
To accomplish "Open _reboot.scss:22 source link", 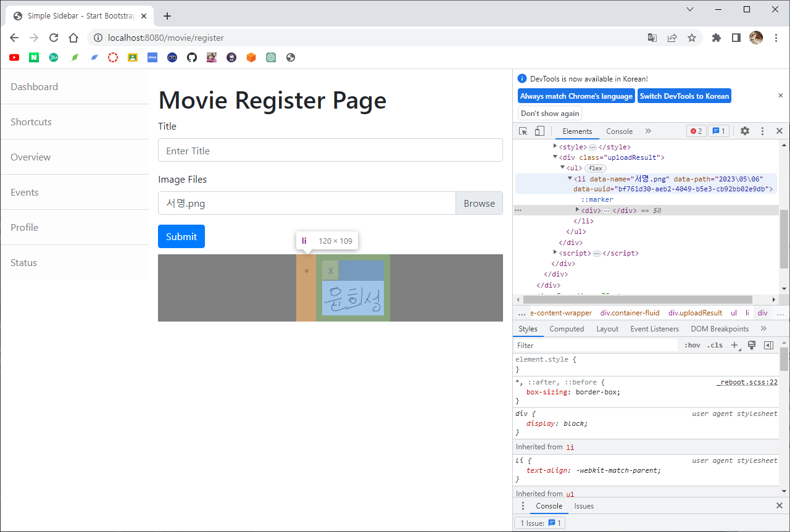I will pos(747,383).
